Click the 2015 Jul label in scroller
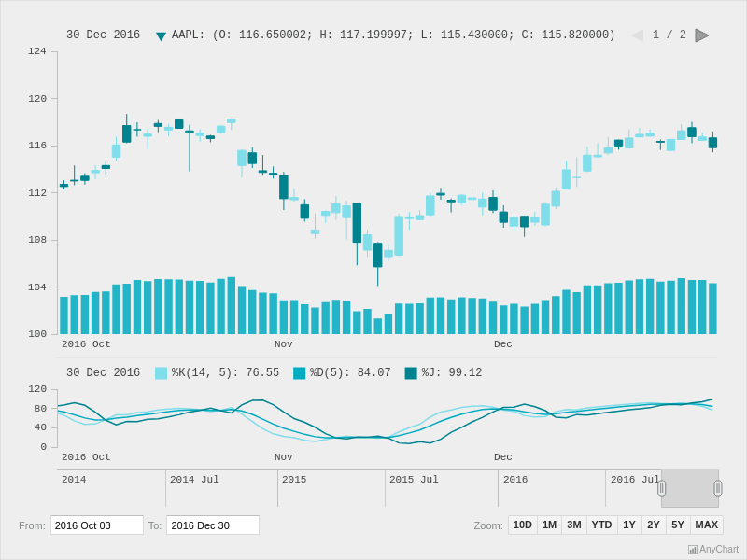 tap(414, 480)
